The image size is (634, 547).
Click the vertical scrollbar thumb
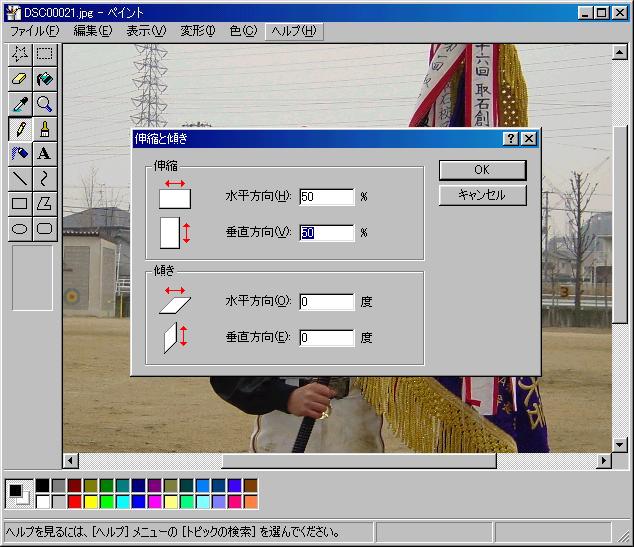tap(620, 224)
